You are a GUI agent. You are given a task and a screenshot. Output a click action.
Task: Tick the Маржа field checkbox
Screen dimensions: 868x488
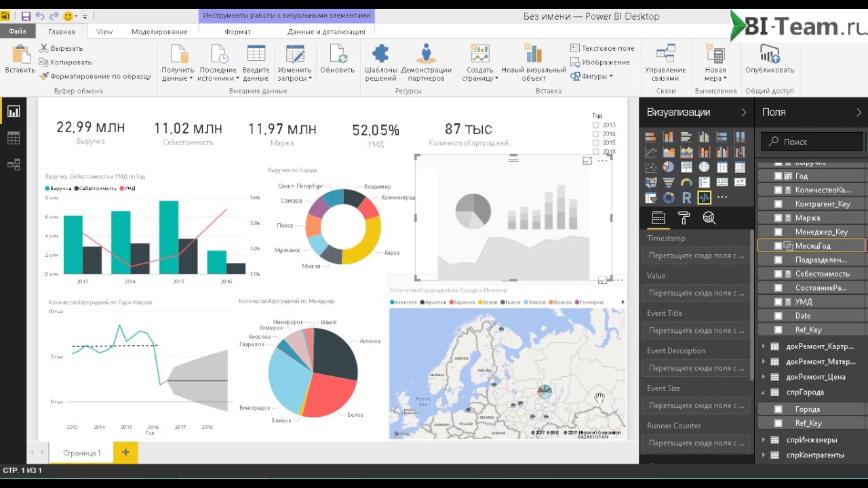coord(778,218)
